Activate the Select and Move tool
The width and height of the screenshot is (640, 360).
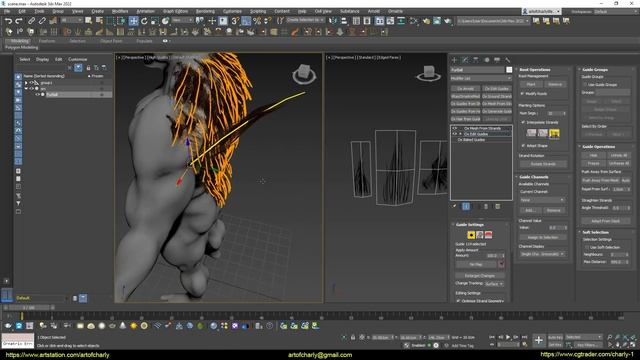[x=133, y=21]
